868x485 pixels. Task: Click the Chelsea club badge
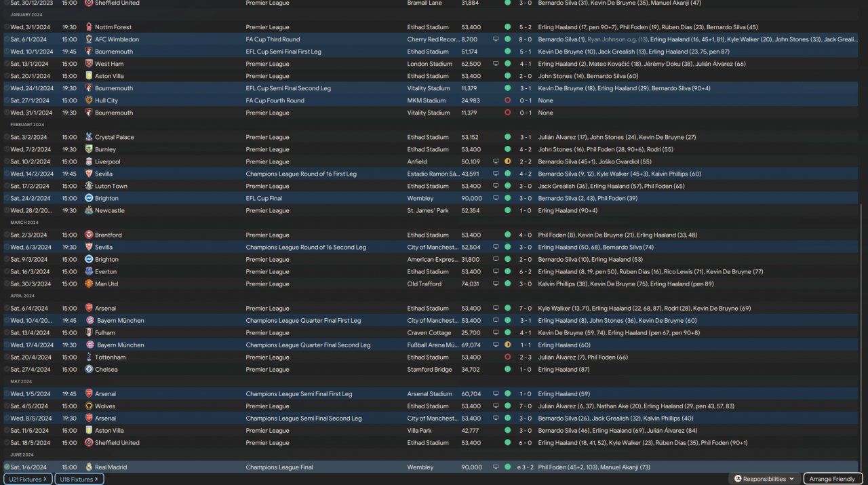click(x=89, y=369)
